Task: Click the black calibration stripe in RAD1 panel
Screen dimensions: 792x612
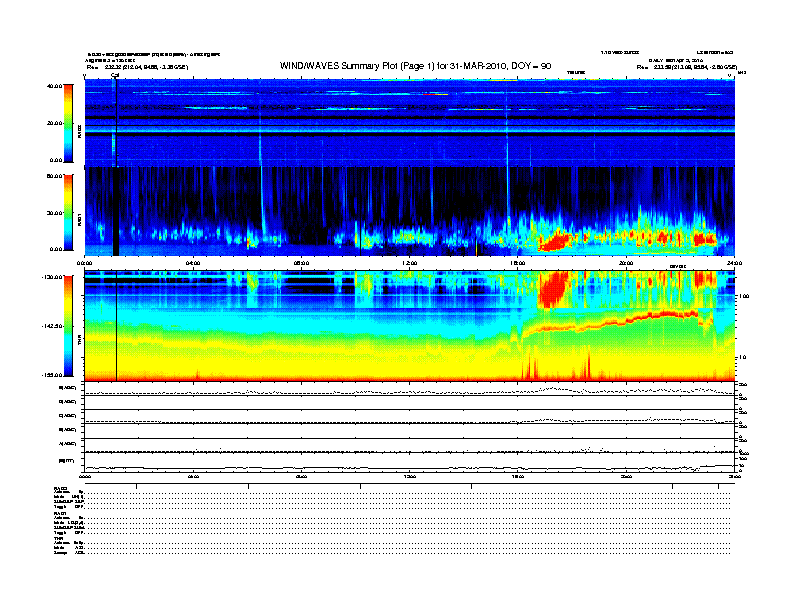Action: 116,212
